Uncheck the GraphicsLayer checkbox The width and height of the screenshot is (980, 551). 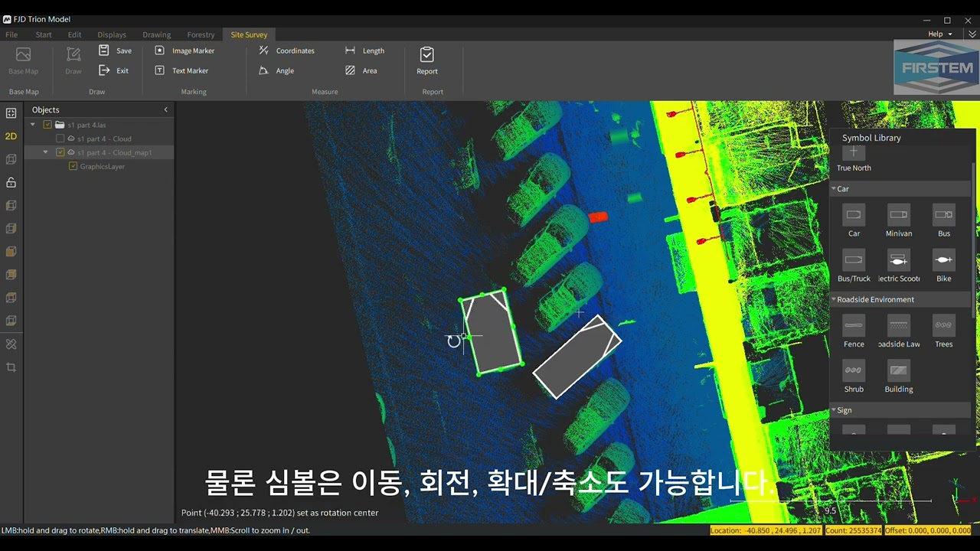coord(73,166)
